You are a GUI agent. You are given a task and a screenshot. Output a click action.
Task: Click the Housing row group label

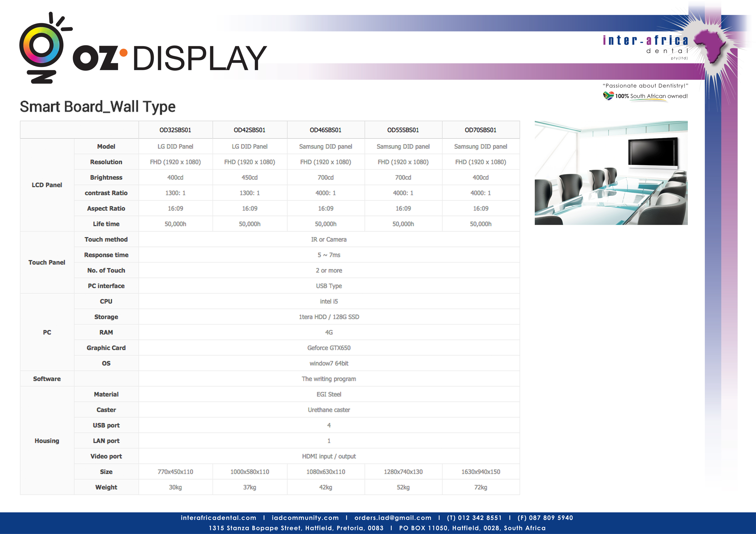click(47, 441)
